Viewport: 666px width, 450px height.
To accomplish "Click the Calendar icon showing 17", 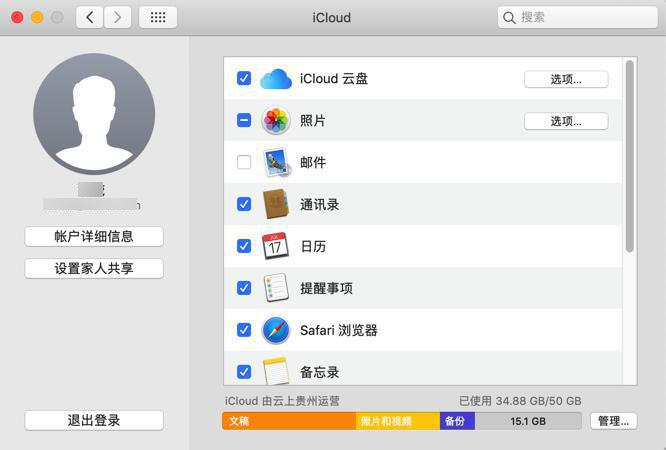I will 275,246.
